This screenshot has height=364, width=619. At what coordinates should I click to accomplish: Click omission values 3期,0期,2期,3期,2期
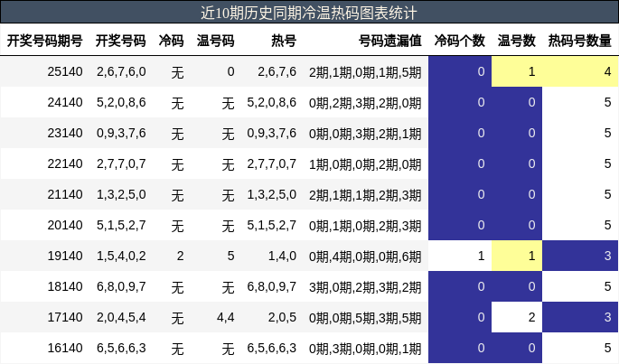(x=365, y=287)
